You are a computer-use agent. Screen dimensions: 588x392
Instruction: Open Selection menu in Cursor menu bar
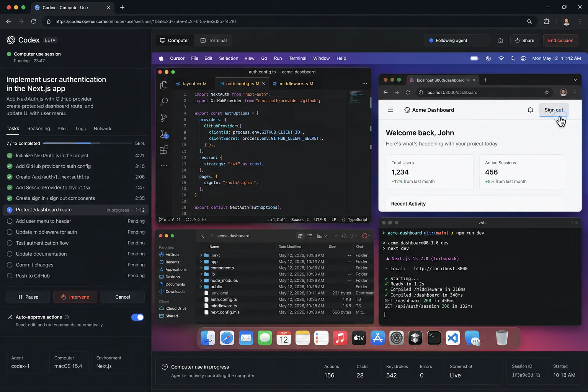(x=229, y=58)
